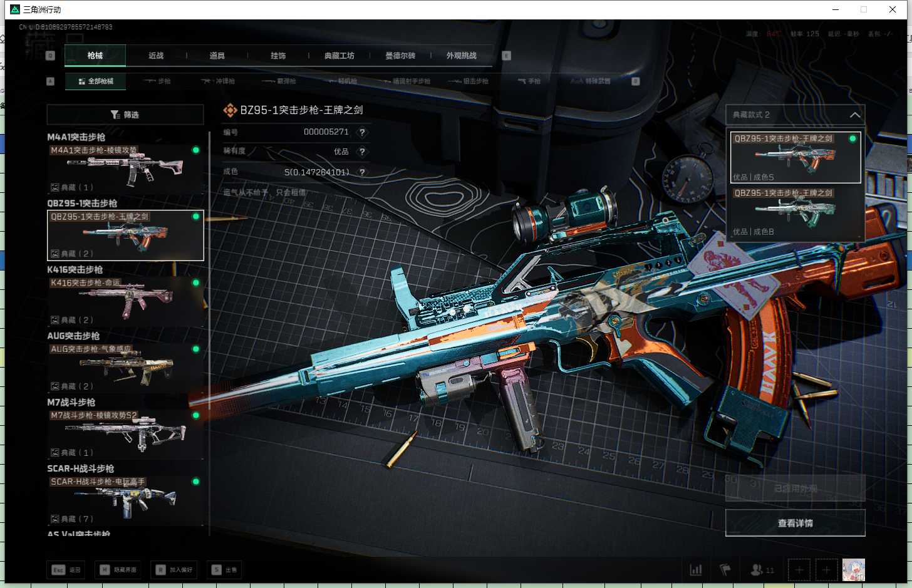Screen dimensions: 912x588
Task: Toggle green dot on K416 命运 skin
Action: [196, 283]
